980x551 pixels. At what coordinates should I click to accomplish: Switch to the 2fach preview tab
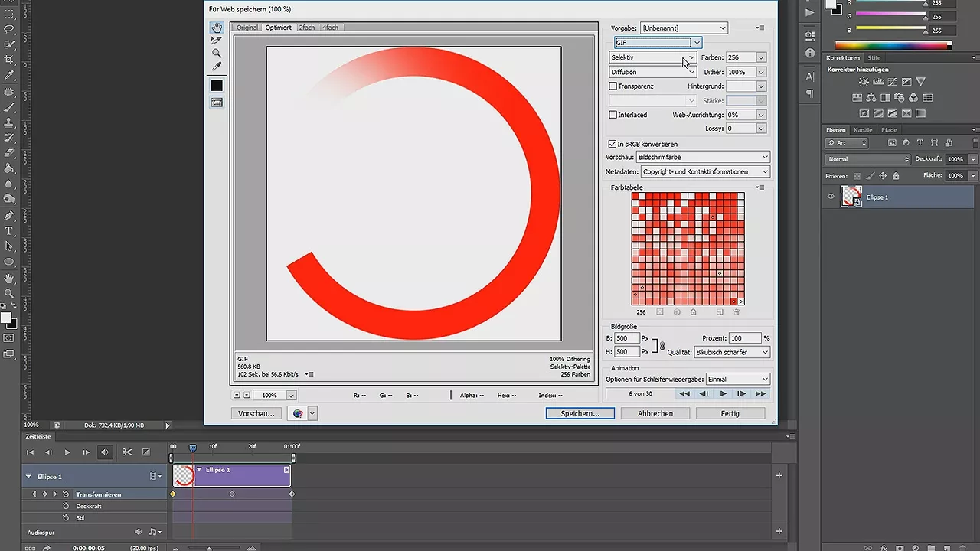[x=306, y=27]
